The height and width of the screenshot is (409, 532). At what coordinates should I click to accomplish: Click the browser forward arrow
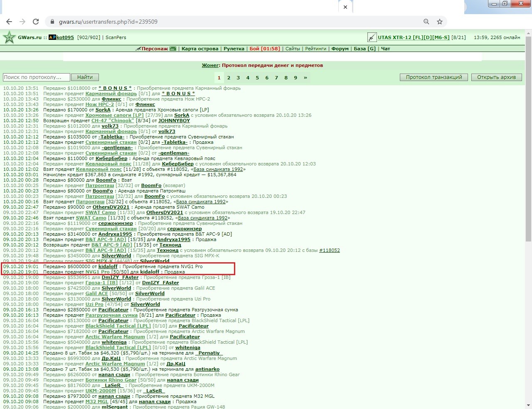coord(22,22)
